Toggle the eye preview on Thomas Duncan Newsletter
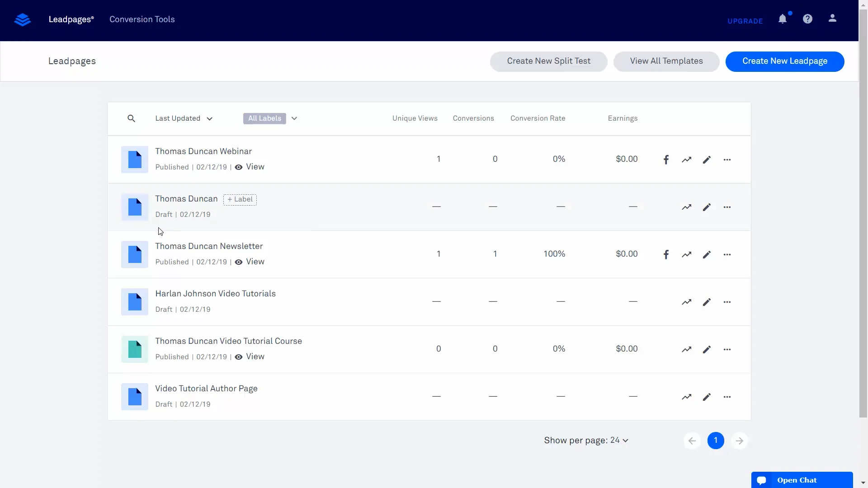 click(x=239, y=262)
